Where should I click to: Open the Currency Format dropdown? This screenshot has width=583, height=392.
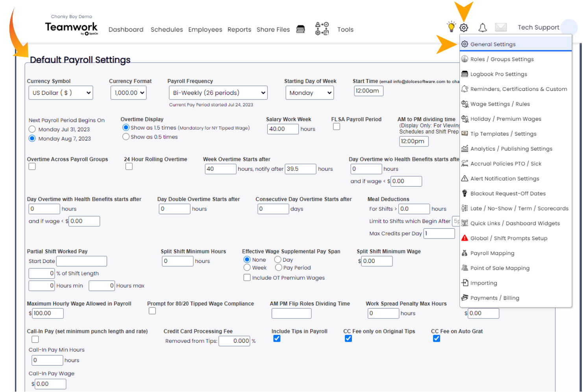[x=129, y=93]
